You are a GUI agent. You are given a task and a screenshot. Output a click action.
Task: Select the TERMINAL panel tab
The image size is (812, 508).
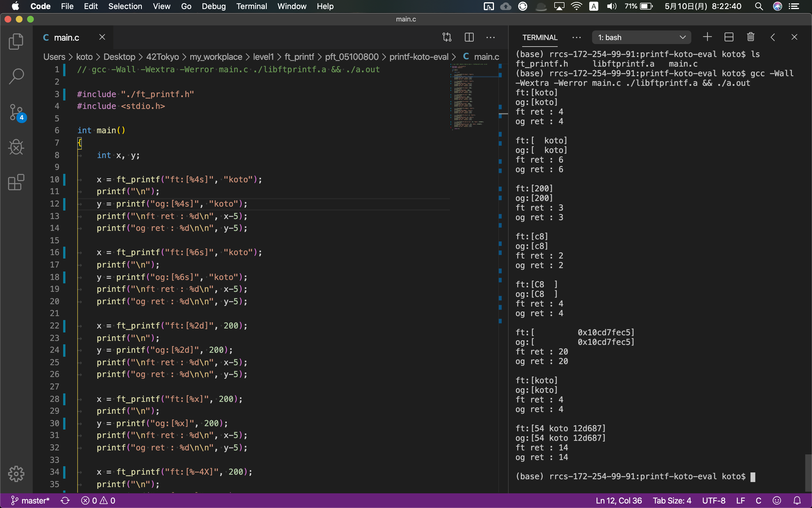[540, 38]
